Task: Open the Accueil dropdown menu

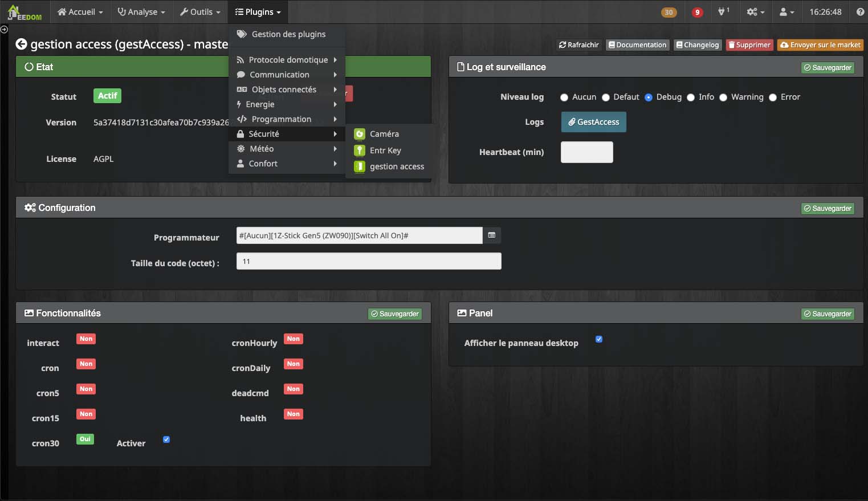Action: tap(80, 12)
